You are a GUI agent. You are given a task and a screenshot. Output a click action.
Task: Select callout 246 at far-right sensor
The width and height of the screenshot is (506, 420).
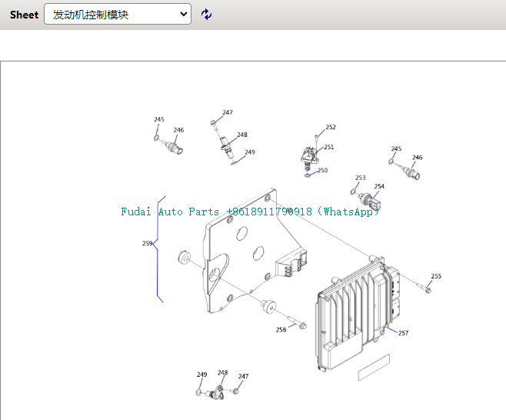coord(417,157)
